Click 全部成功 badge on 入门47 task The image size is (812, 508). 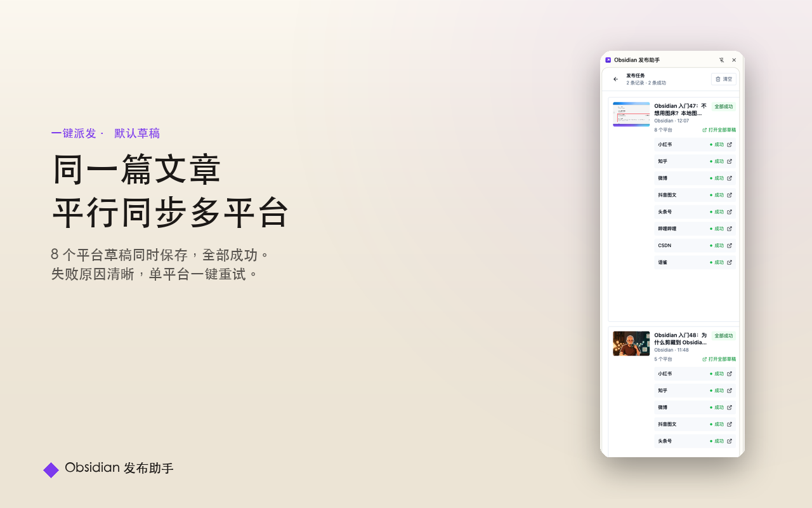pyautogui.click(x=723, y=107)
